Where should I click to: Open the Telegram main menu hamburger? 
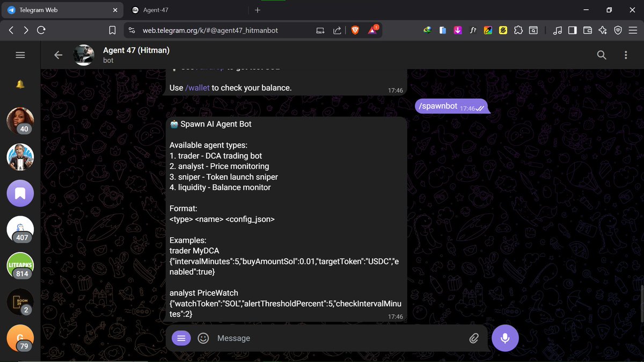coord(20,55)
